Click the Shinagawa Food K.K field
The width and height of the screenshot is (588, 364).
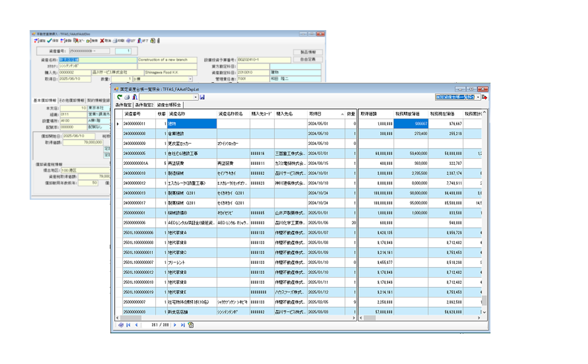[170, 72]
